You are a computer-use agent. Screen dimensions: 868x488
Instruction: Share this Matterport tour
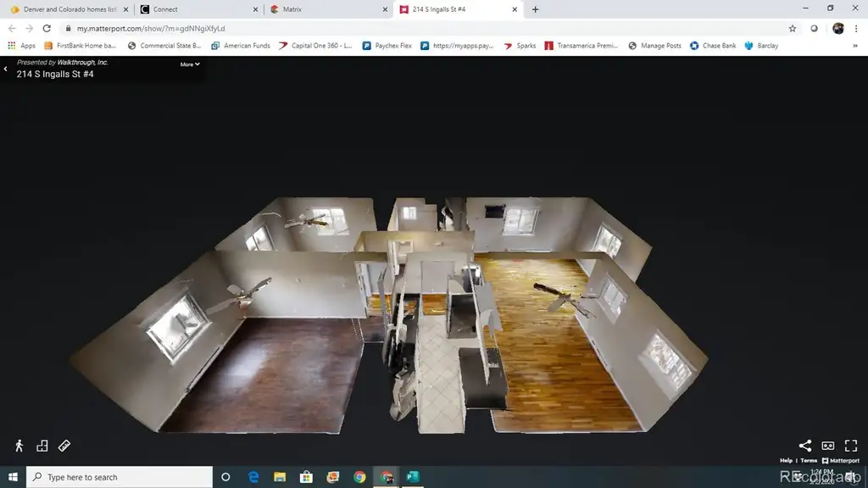coord(805,446)
